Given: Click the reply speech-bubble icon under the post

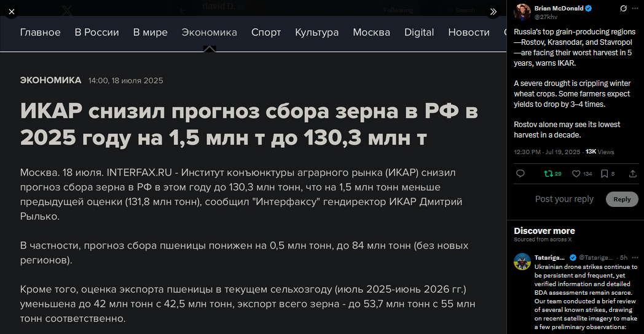Looking at the screenshot, I should click(x=520, y=174).
